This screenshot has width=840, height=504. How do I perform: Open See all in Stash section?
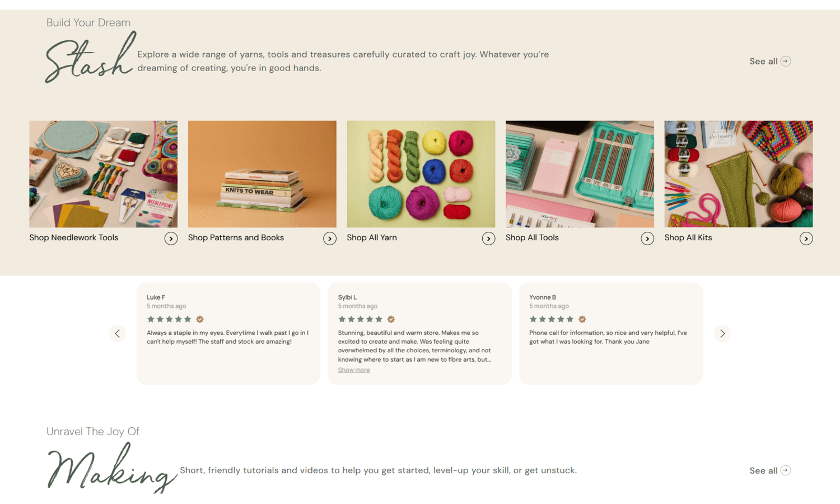click(x=770, y=62)
